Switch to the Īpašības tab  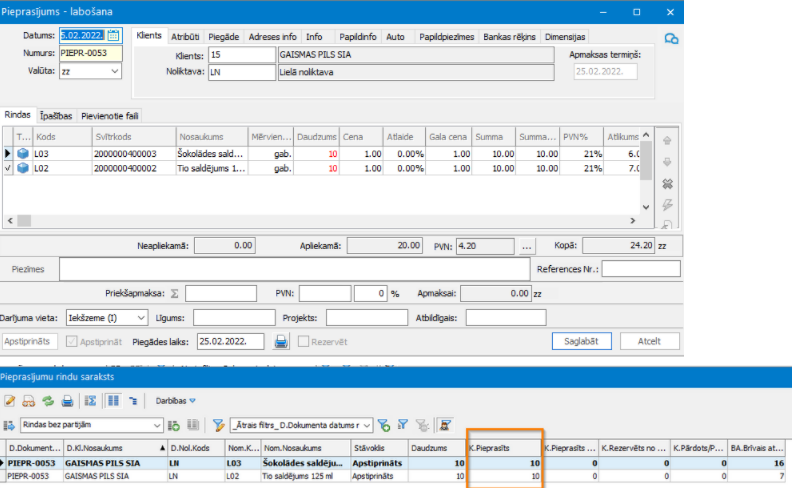(x=56, y=116)
